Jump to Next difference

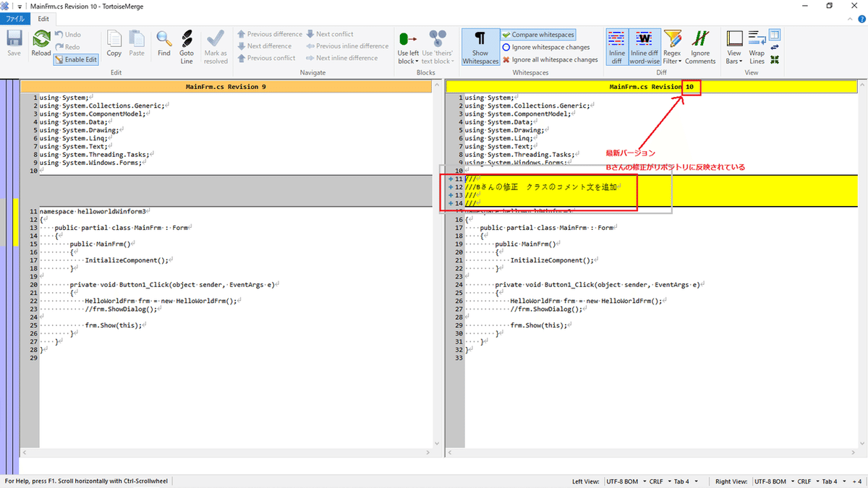click(264, 46)
